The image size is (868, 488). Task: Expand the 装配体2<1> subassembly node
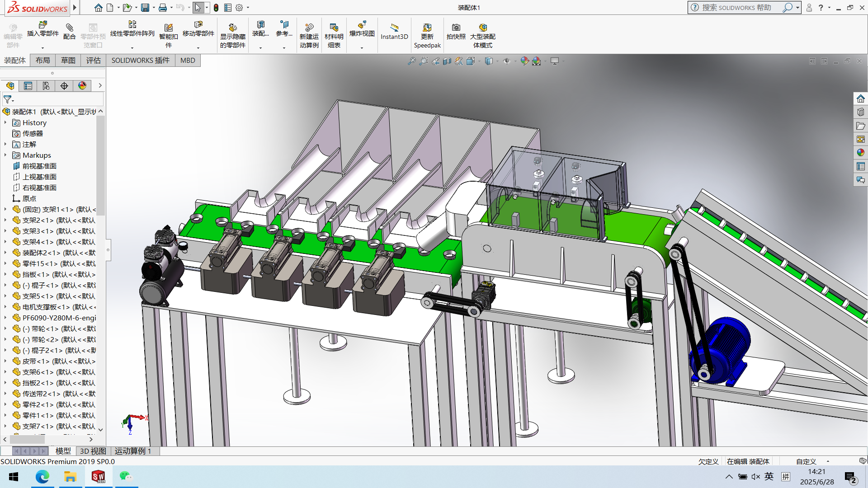click(x=5, y=253)
